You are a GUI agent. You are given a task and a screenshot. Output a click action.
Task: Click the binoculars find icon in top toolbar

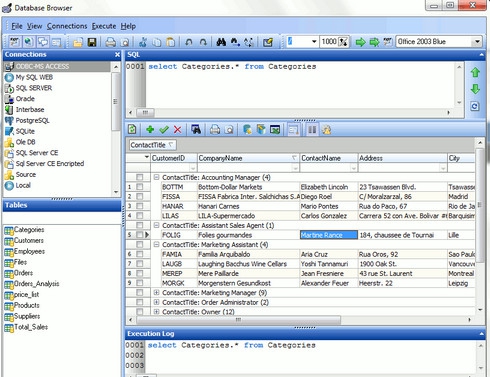click(x=221, y=42)
